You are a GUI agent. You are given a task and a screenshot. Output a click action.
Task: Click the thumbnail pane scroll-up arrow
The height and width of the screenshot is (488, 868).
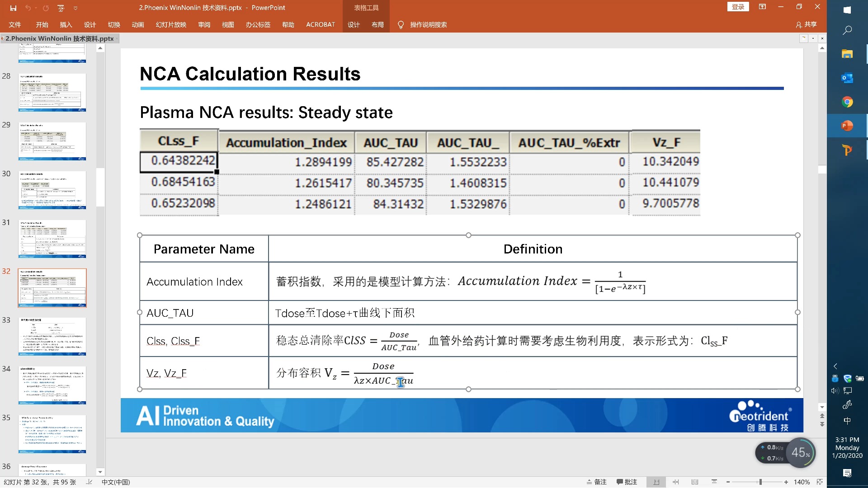pyautogui.click(x=100, y=48)
